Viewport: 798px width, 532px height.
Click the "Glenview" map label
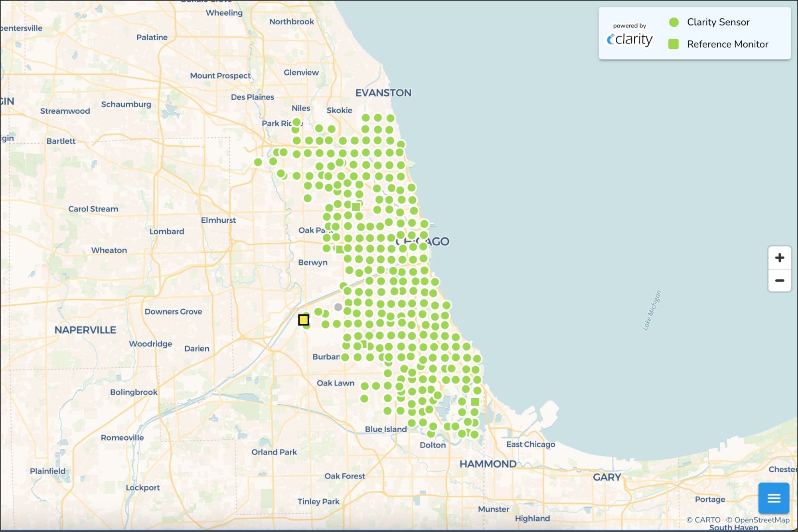point(301,73)
